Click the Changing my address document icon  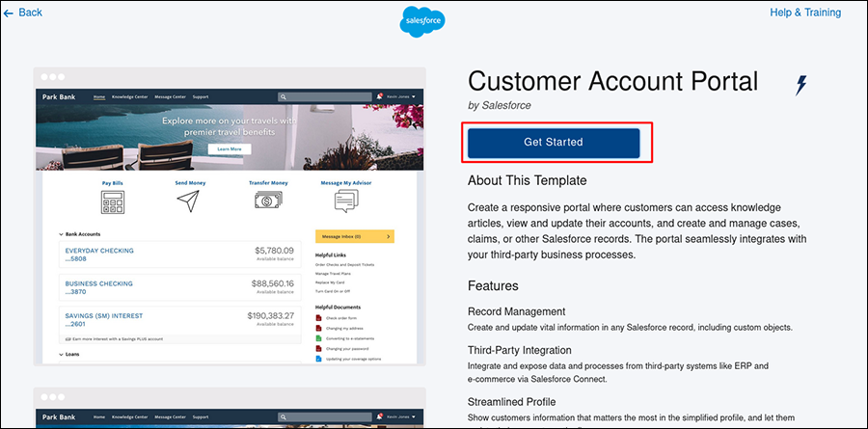click(318, 328)
